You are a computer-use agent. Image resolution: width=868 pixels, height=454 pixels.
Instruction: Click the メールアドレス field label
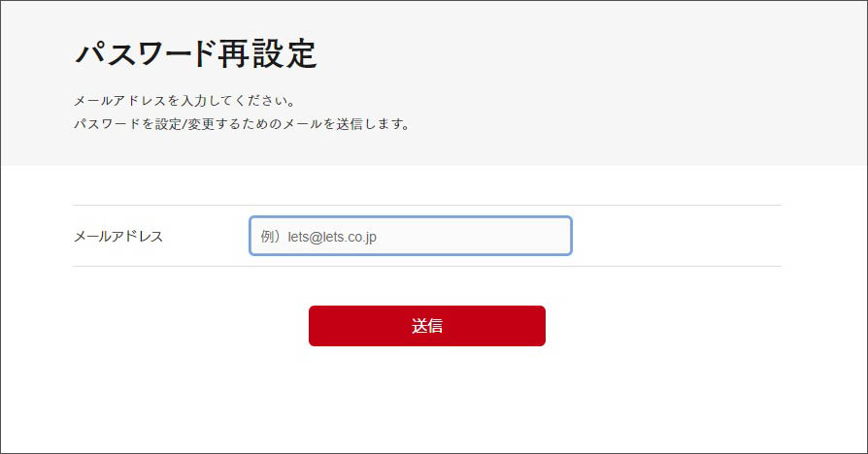click(118, 236)
